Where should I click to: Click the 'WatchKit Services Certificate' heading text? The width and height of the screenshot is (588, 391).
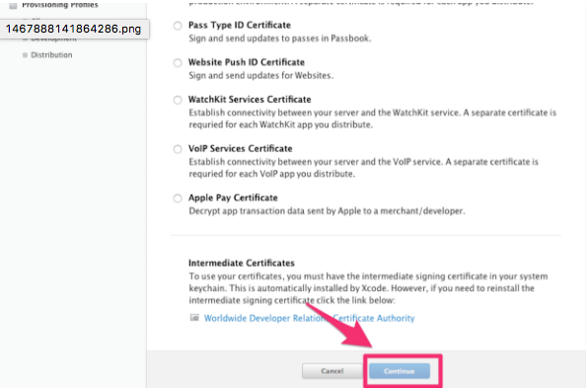tap(250, 100)
